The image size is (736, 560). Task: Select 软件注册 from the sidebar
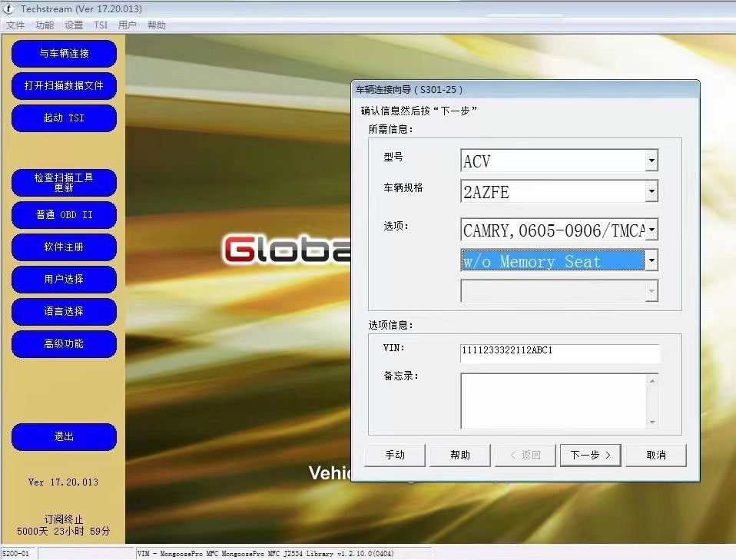pos(64,247)
